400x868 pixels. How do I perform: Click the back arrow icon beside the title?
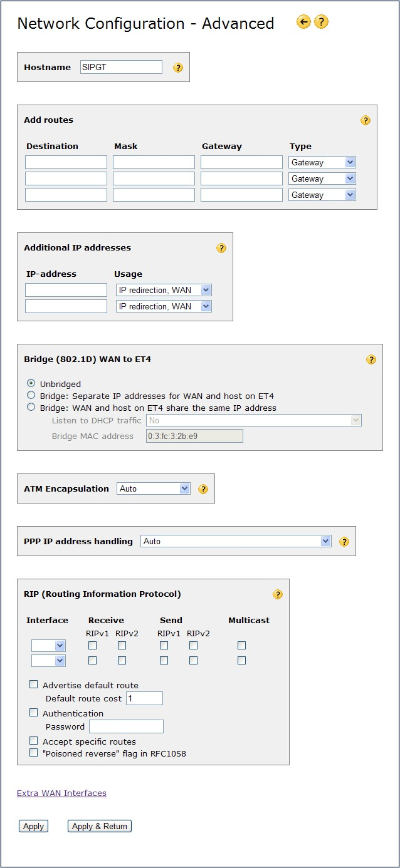click(303, 23)
